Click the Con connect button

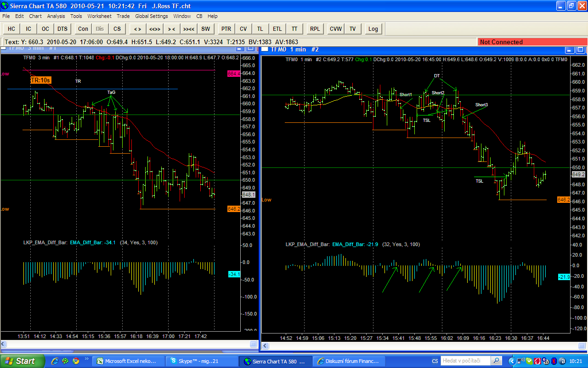(x=83, y=29)
